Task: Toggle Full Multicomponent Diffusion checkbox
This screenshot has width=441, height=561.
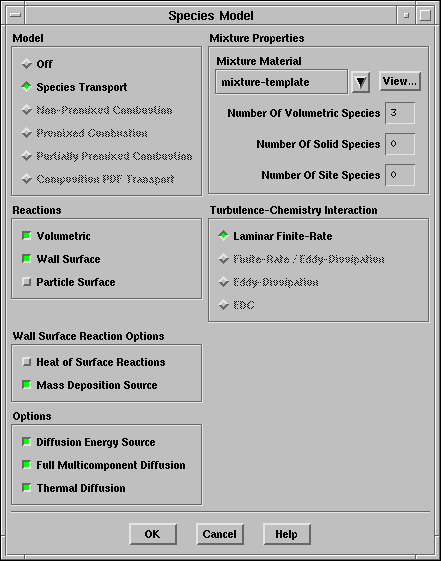Action: 26,465
